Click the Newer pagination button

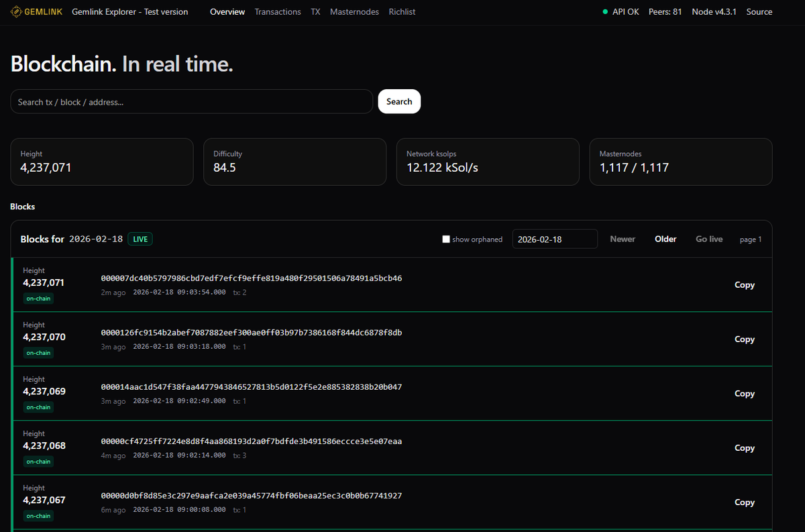623,240
